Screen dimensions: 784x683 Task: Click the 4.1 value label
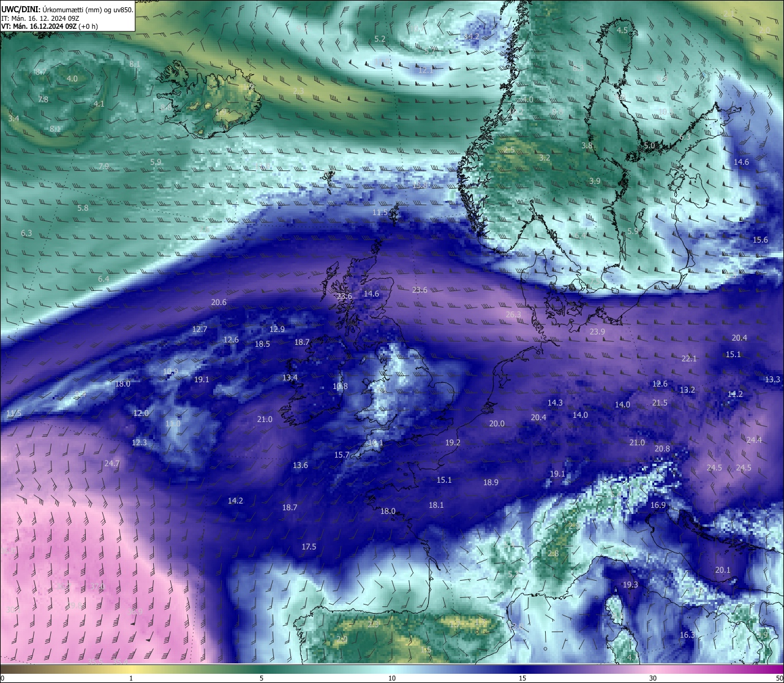click(x=99, y=104)
